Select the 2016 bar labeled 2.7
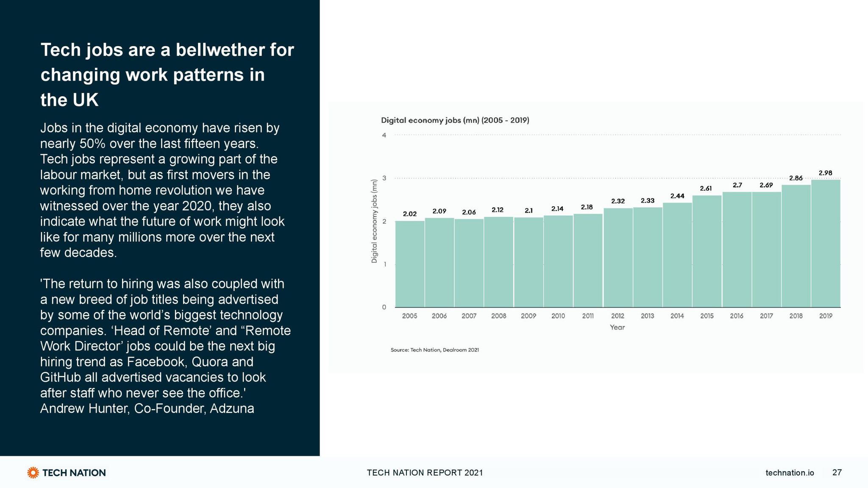 (x=737, y=250)
